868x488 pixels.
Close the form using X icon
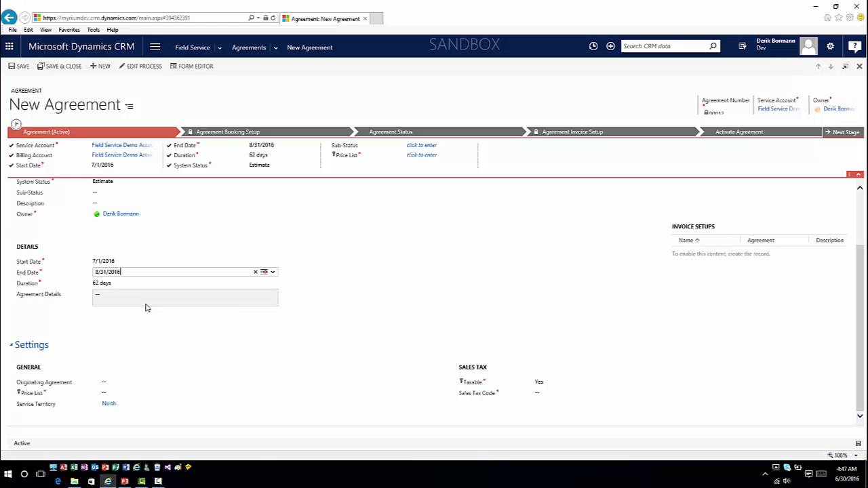tap(859, 66)
